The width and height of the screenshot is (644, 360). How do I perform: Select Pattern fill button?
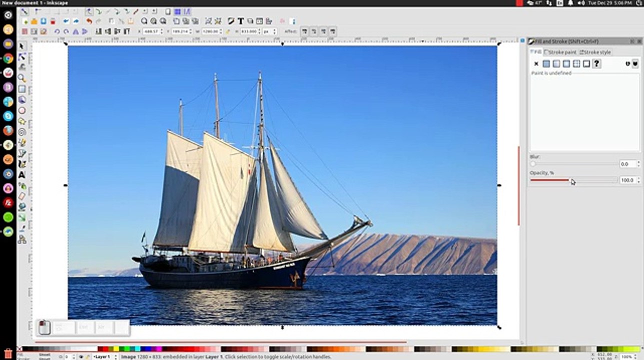[576, 63]
